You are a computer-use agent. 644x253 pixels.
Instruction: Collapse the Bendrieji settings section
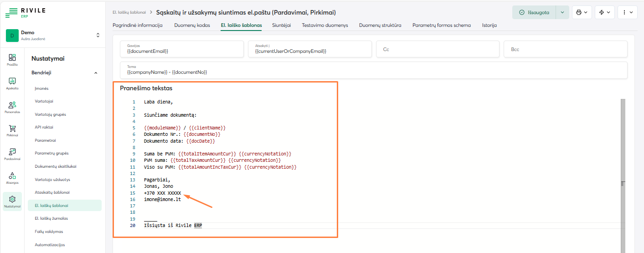(x=96, y=73)
